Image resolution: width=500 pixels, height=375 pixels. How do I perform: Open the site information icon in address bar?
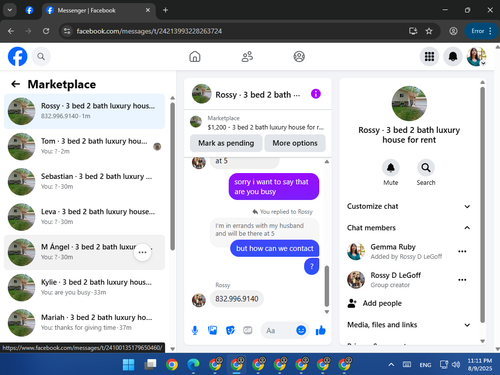point(67,31)
